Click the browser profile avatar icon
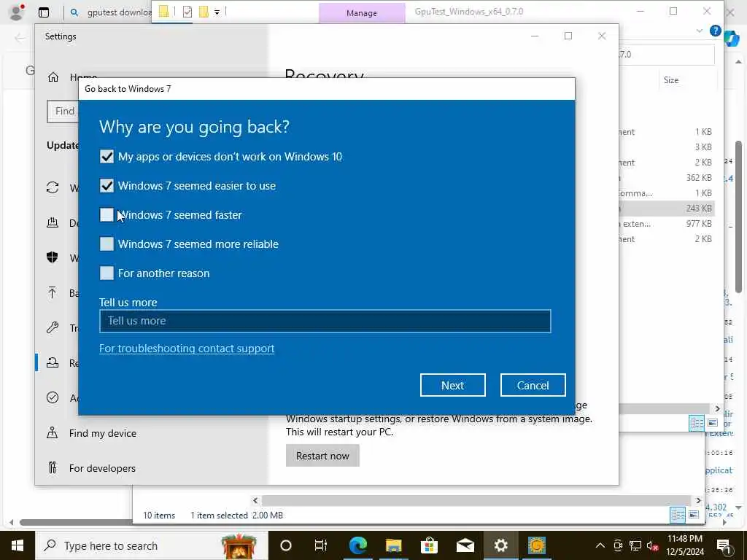The width and height of the screenshot is (747, 560). tap(17, 12)
